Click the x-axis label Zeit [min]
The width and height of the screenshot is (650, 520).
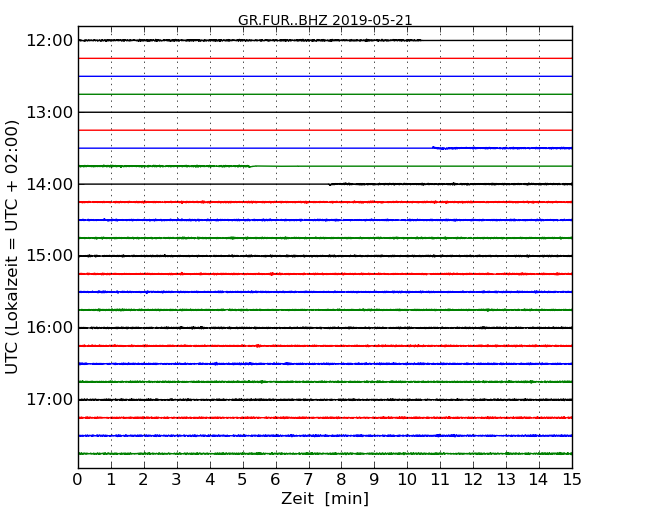(325, 498)
